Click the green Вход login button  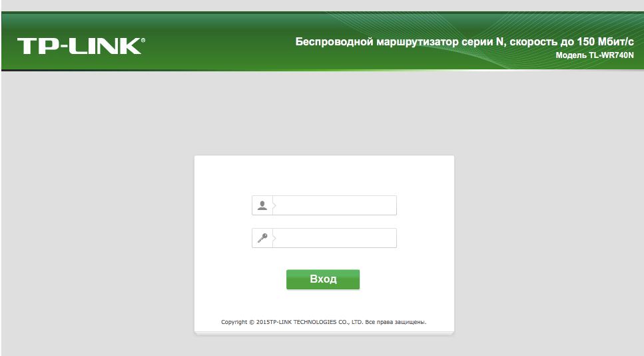pyautogui.click(x=323, y=279)
